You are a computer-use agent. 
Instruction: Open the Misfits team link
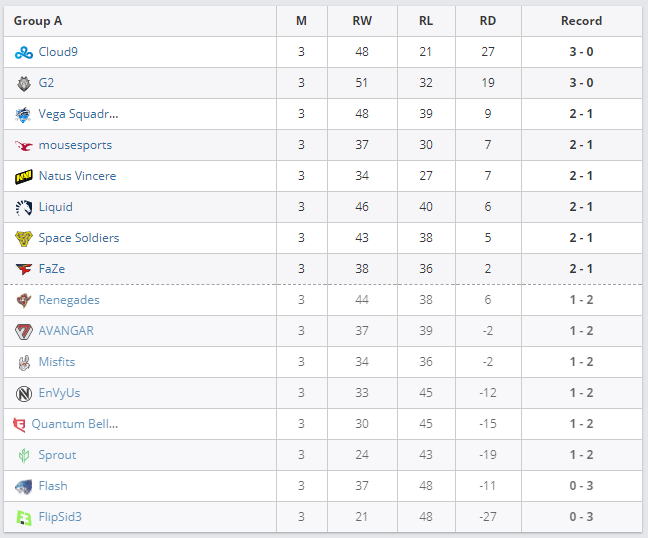(57, 362)
